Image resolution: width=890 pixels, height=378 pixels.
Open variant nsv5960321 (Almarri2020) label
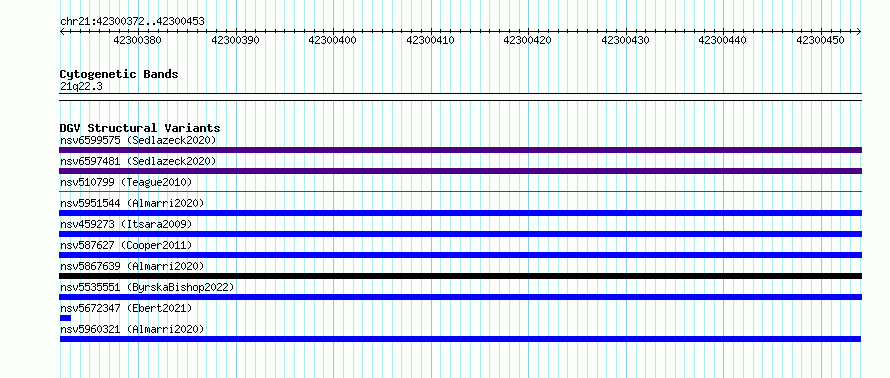pos(132,329)
